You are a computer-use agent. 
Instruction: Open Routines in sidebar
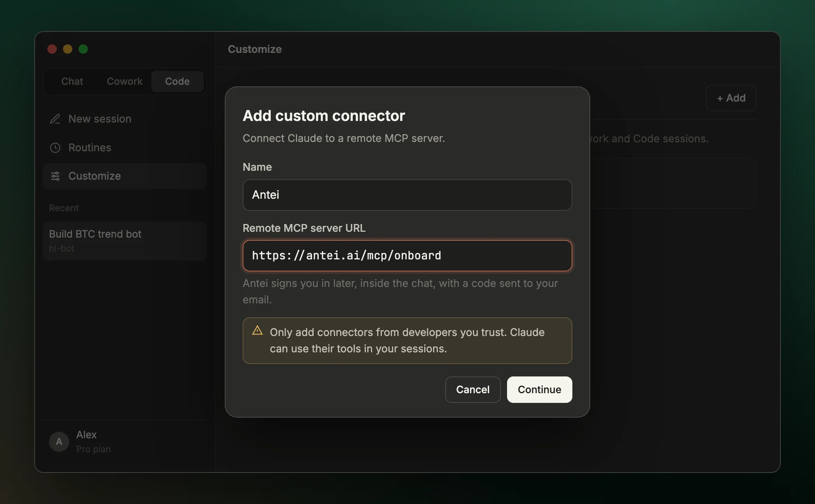[x=124, y=148]
